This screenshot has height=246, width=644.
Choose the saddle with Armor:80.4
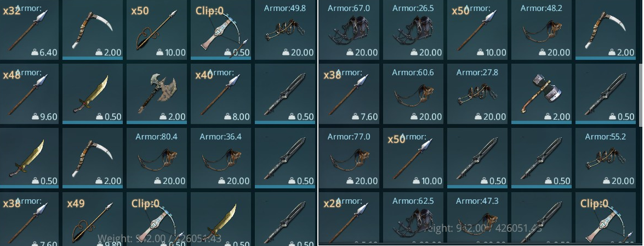[x=157, y=158]
